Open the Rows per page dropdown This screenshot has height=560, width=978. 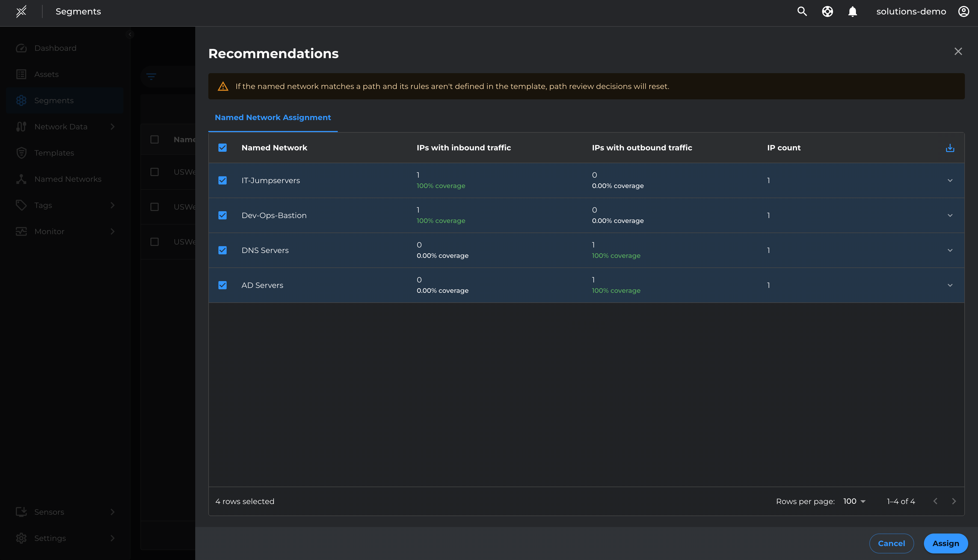[854, 501]
